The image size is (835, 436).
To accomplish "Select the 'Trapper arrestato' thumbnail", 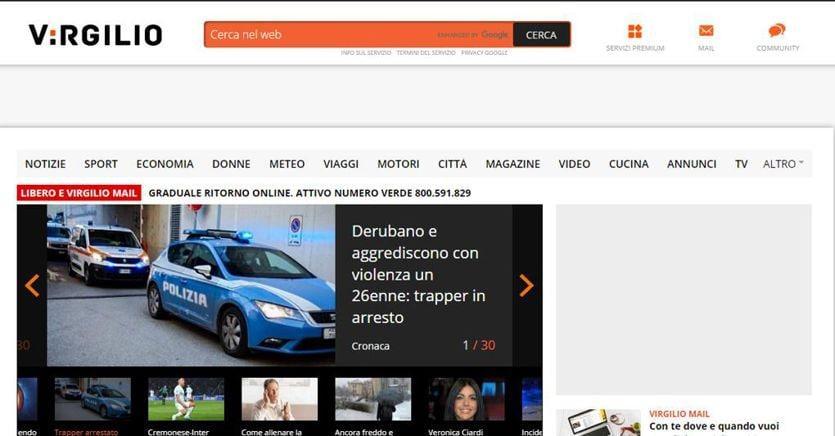I will [x=93, y=399].
